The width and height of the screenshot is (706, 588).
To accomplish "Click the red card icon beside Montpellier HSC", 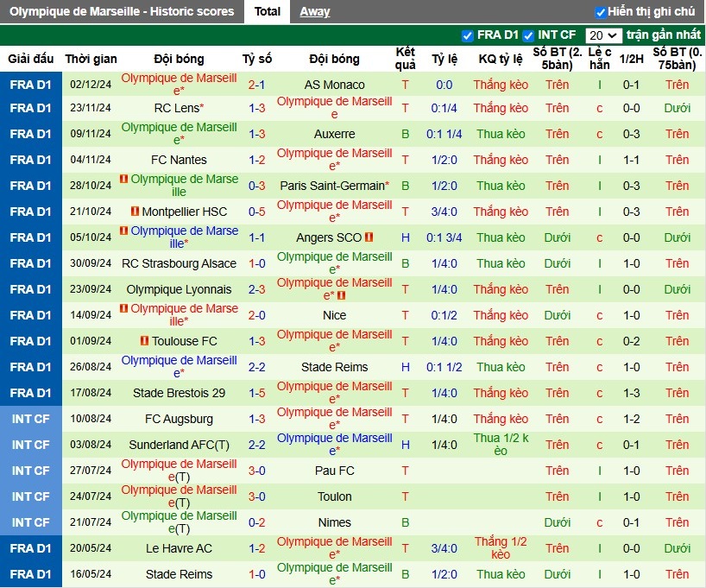I will [x=135, y=211].
